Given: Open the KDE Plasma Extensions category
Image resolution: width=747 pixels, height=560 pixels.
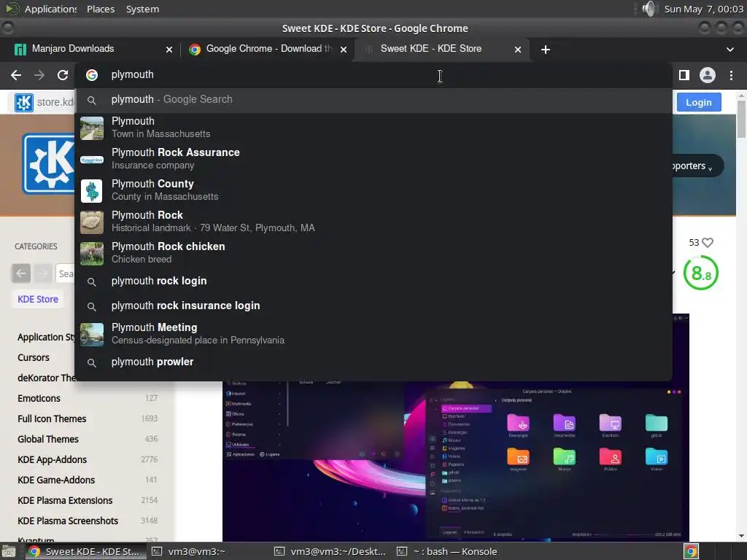Looking at the screenshot, I should coord(65,501).
